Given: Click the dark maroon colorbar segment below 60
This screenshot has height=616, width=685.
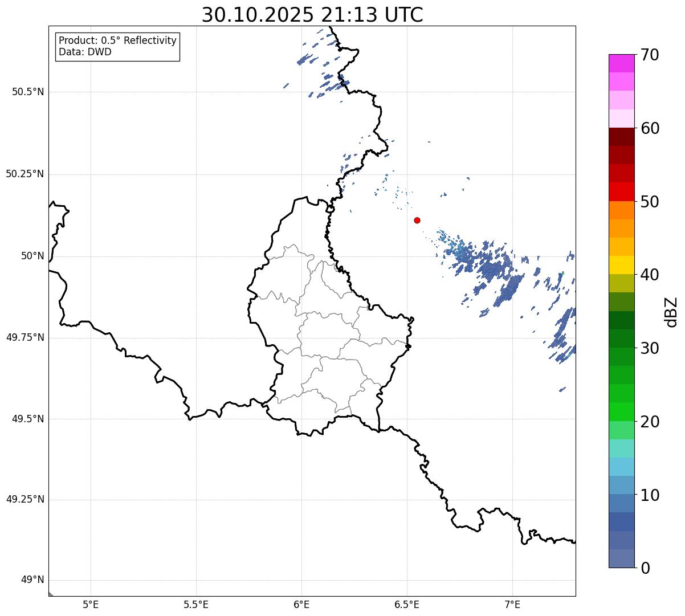Looking at the screenshot, I should 621,137.
